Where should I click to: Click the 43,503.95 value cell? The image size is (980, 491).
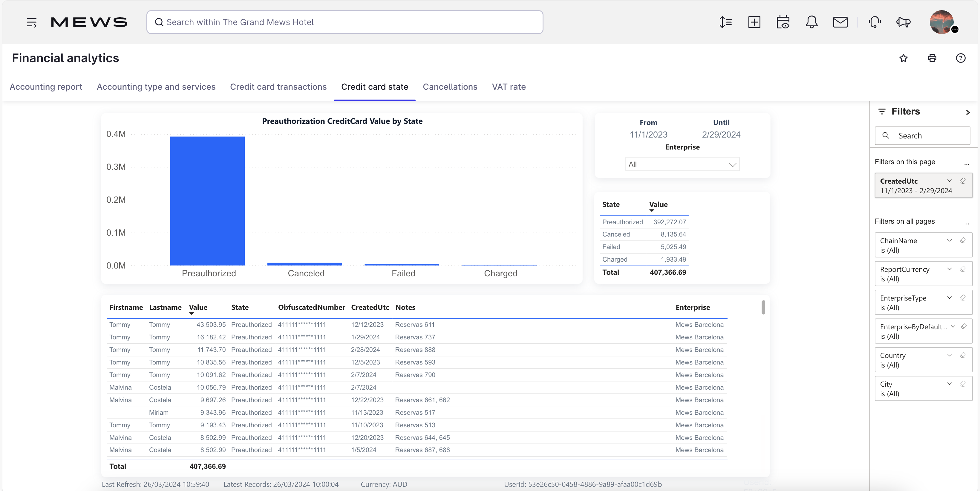coord(211,325)
